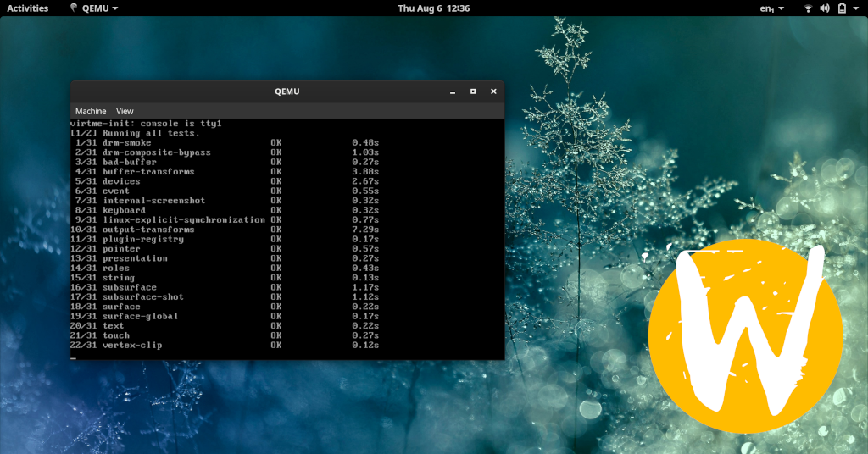Click the 'vertex-clip' test line
The height and width of the screenshot is (454, 868).
point(225,345)
